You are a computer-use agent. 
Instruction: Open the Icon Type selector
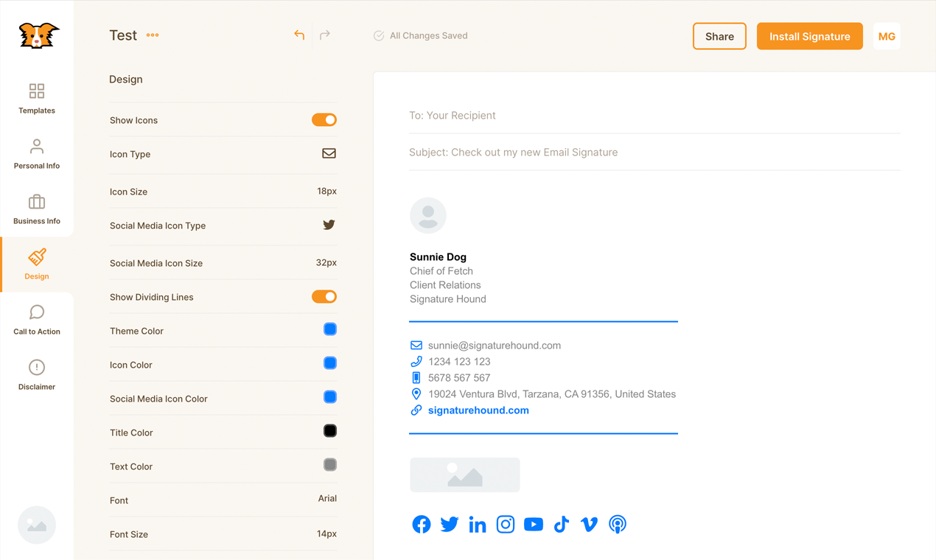pyautogui.click(x=329, y=154)
